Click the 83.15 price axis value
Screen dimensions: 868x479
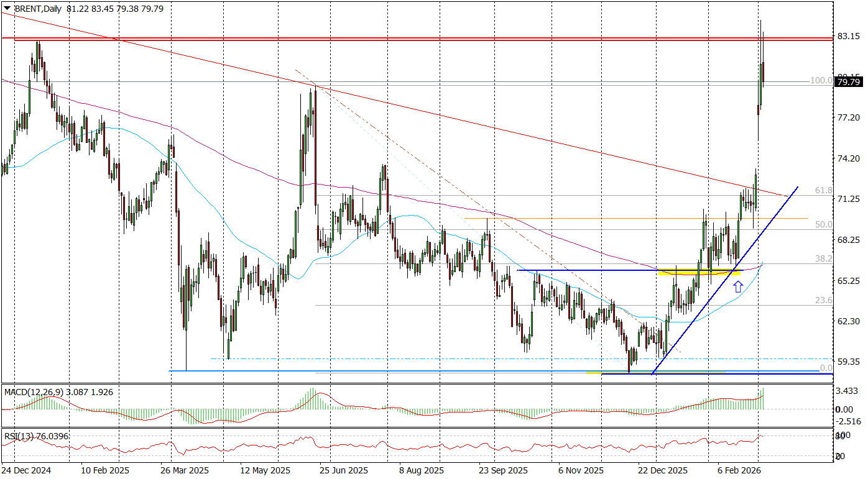pyautogui.click(x=849, y=36)
